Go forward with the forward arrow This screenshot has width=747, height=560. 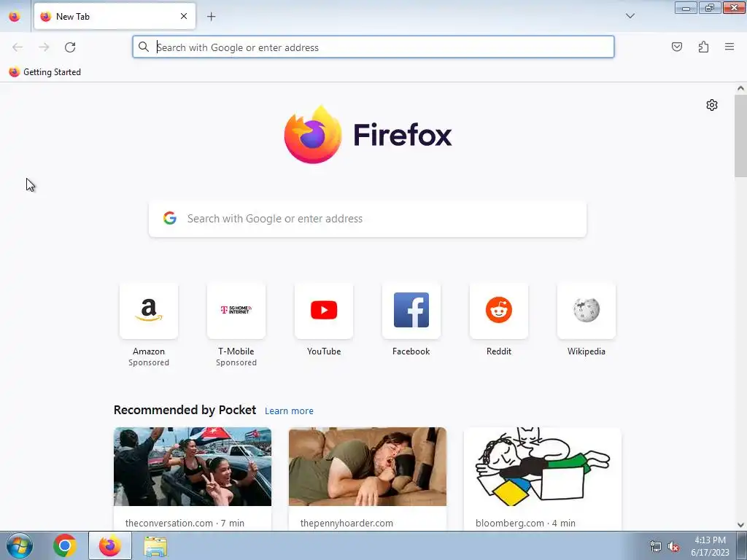coord(44,47)
